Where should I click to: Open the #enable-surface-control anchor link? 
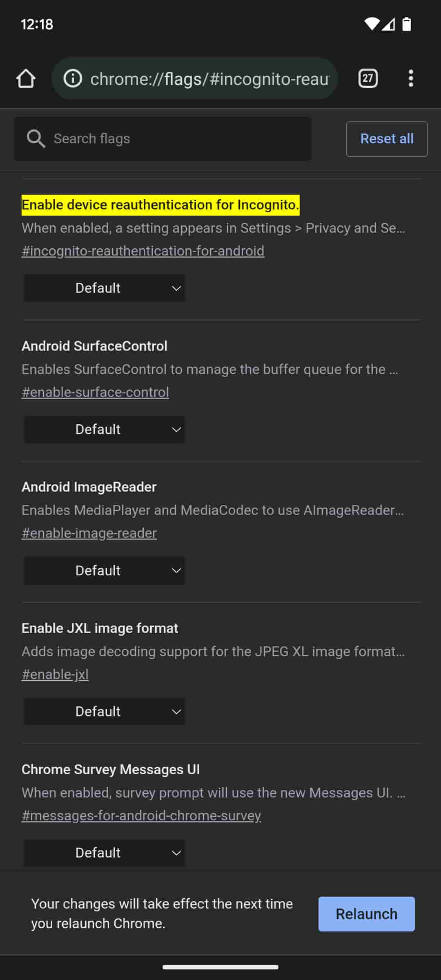[95, 392]
